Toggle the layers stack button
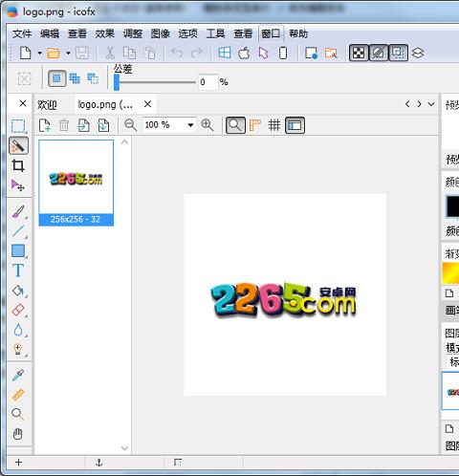The width and height of the screenshot is (459, 476). (x=418, y=53)
